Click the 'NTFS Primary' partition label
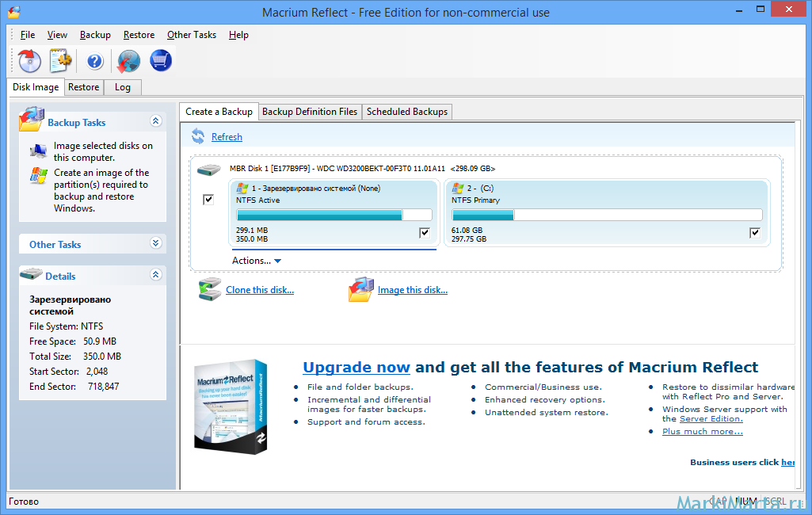812x515 pixels. point(475,200)
